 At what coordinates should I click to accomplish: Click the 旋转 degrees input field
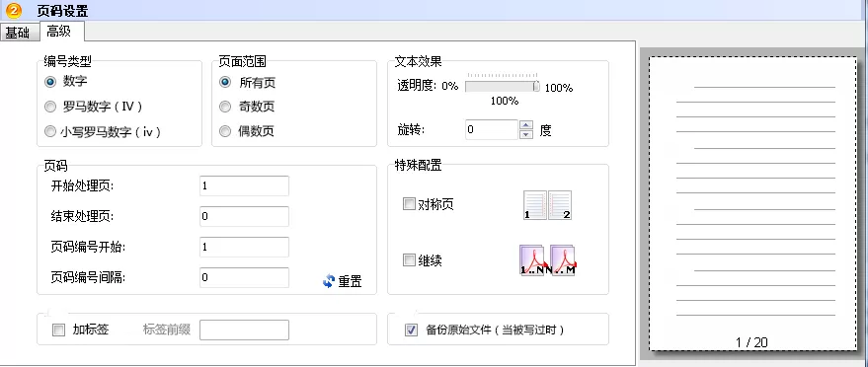492,130
